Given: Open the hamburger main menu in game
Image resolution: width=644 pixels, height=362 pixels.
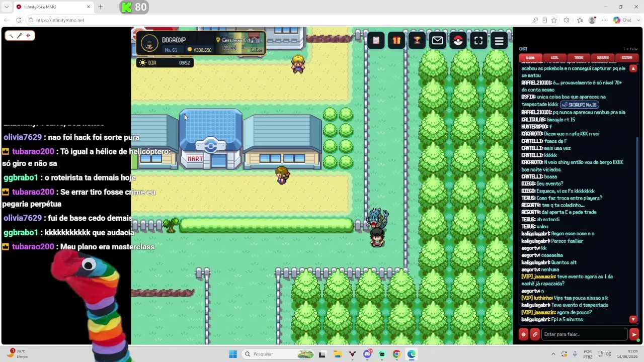Looking at the screenshot, I should pyautogui.click(x=499, y=41).
